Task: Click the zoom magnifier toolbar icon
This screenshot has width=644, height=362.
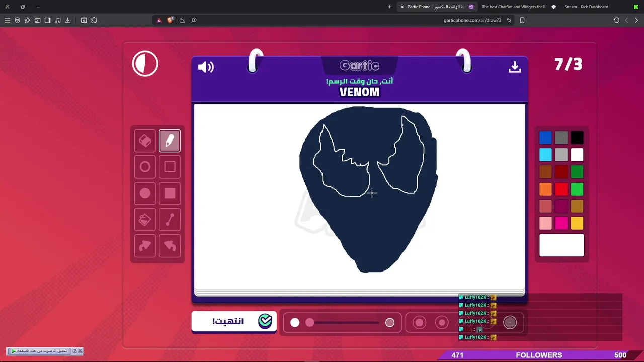Action: pos(194,20)
